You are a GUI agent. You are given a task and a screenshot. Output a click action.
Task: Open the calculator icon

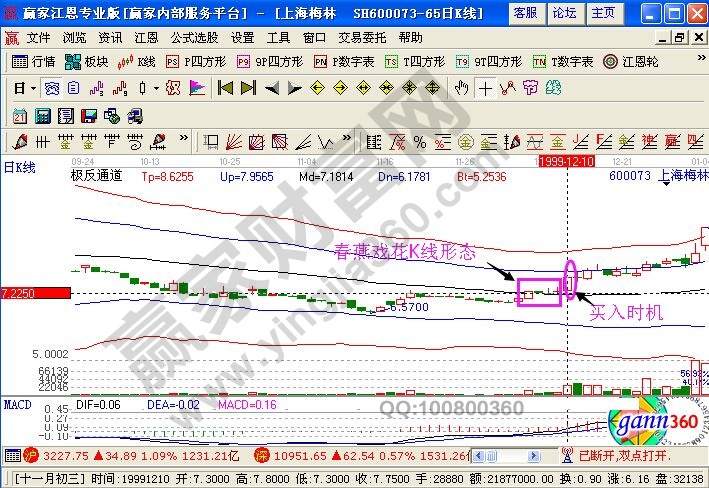[x=43, y=117]
